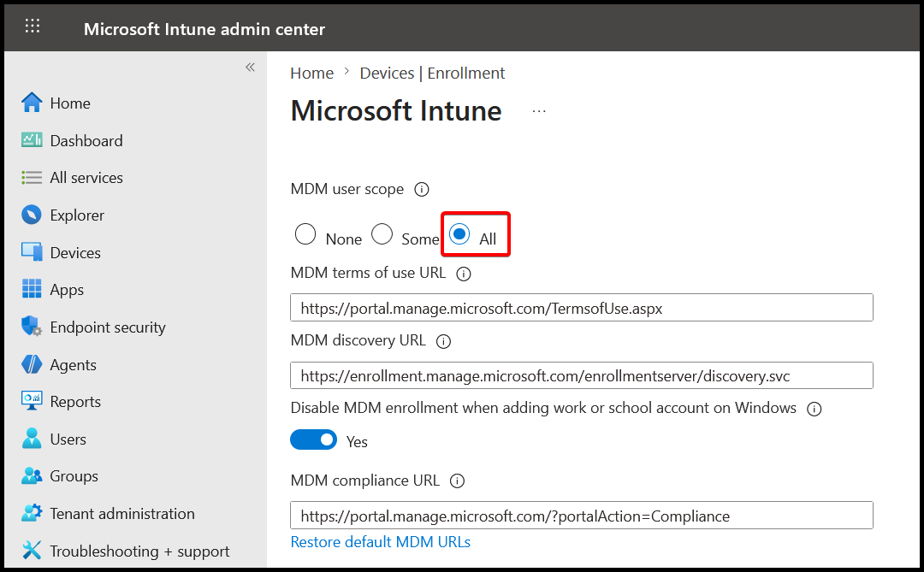Viewport: 924px width, 572px height.
Task: Click the Dashboard chart icon
Action: [32, 140]
